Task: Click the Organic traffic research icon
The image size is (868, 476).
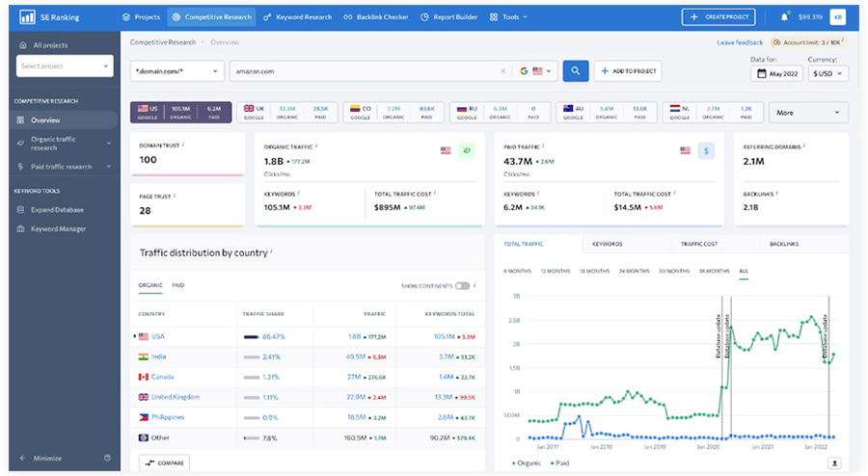Action: (x=20, y=144)
